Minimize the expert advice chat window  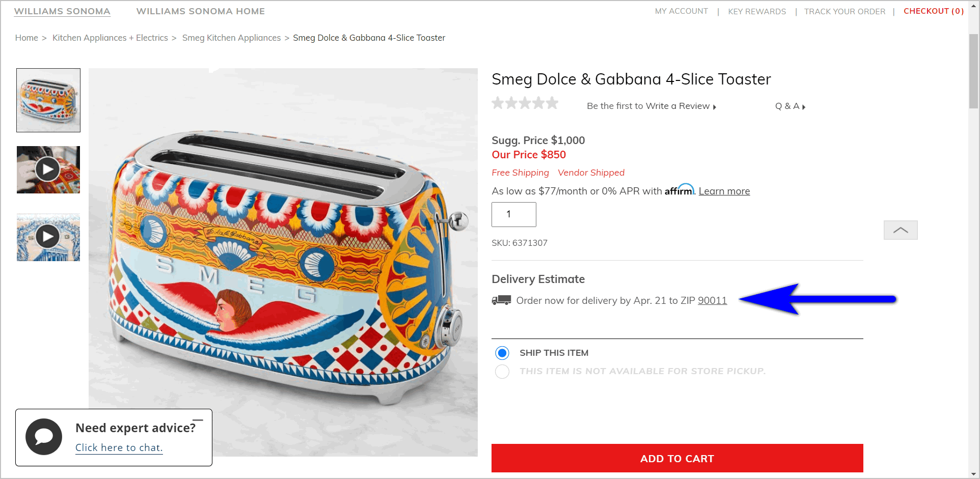coord(199,420)
